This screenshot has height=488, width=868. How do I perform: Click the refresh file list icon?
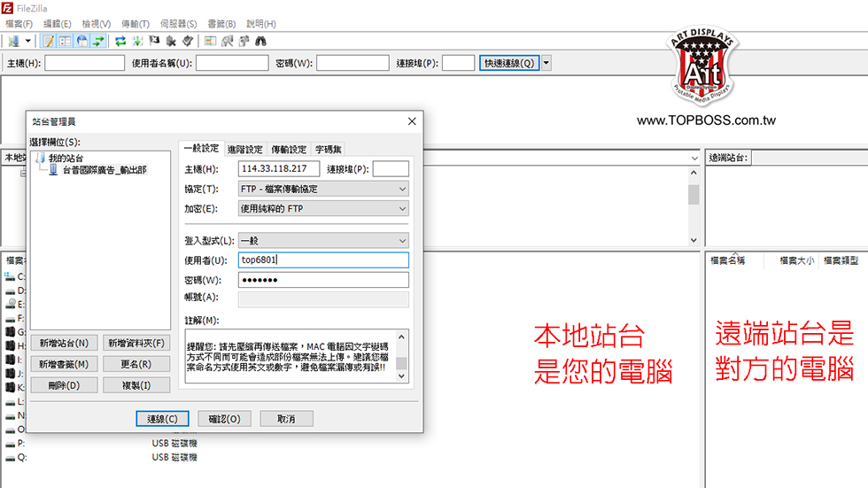[120, 41]
